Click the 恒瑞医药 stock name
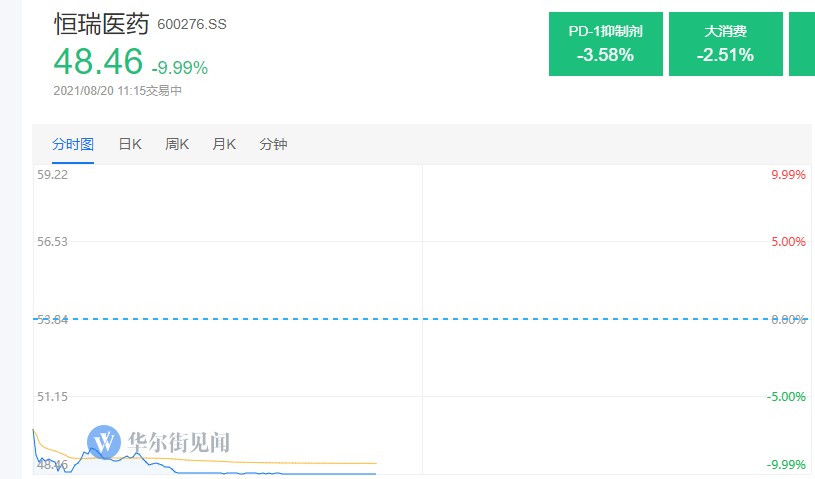Screen dimensions: 815x479 pos(101,24)
